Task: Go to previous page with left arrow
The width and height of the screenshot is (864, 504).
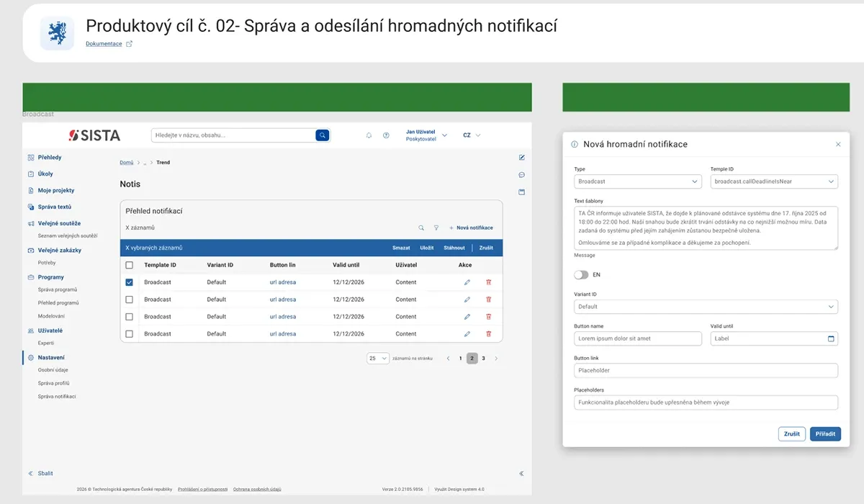Action: [449, 358]
